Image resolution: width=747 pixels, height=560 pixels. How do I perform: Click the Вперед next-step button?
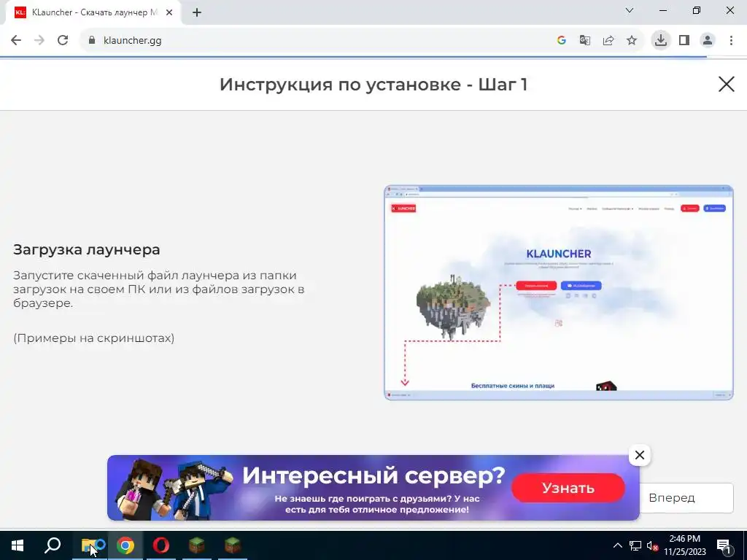click(x=686, y=497)
